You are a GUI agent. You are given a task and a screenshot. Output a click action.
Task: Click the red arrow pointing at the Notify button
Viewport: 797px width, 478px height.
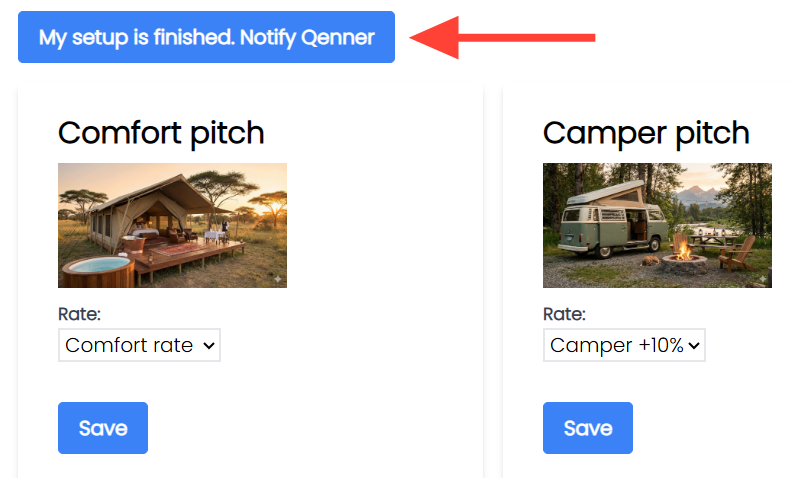pos(503,37)
